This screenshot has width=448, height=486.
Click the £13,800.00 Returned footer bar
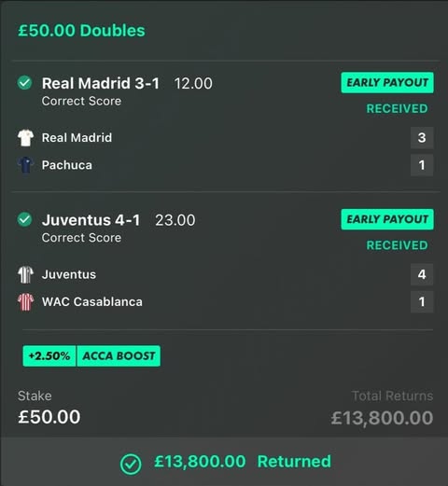coord(224,462)
